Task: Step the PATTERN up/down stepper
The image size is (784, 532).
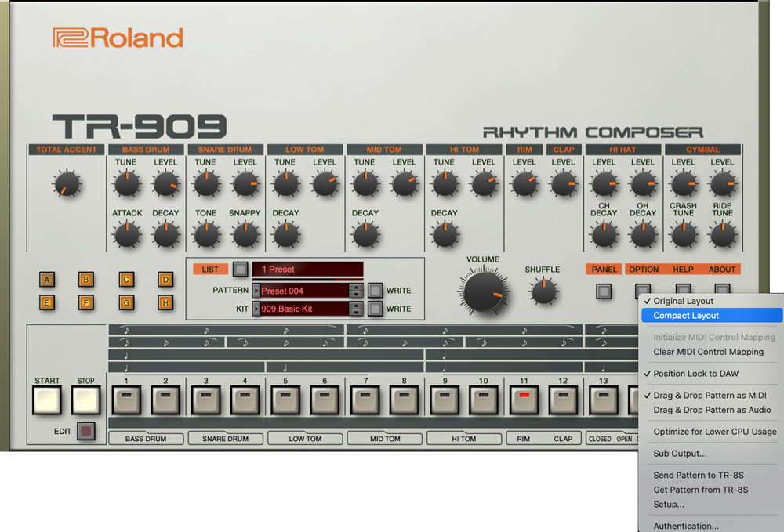Action: [x=356, y=291]
